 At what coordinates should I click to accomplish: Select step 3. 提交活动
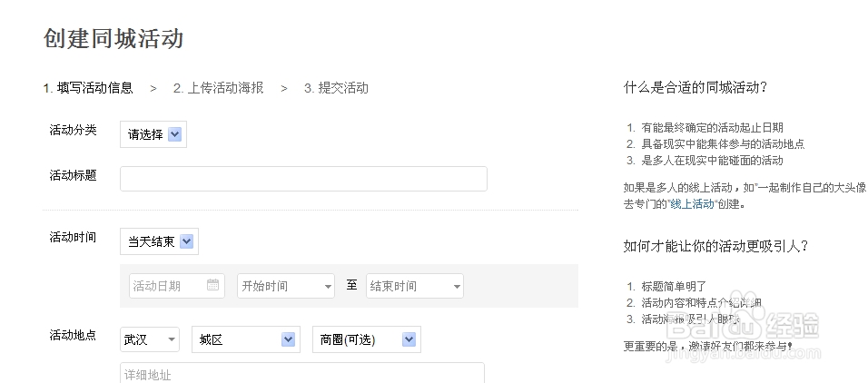click(x=336, y=88)
